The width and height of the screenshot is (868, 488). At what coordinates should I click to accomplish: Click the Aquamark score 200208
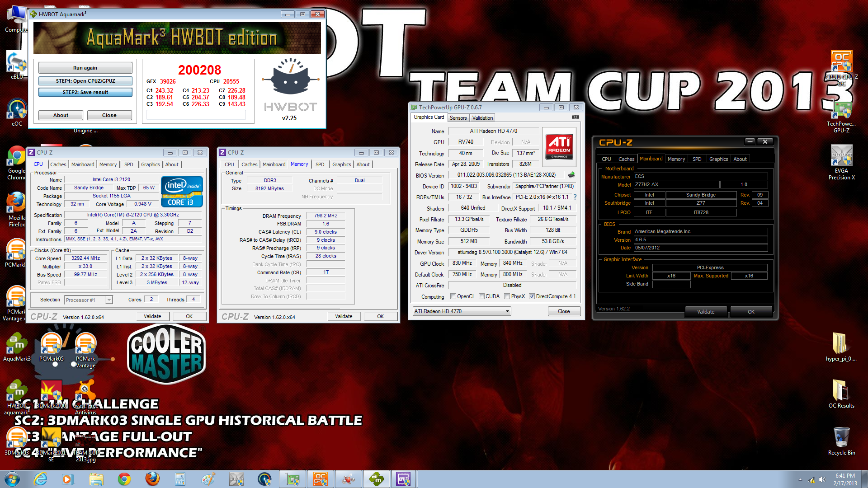tap(199, 70)
